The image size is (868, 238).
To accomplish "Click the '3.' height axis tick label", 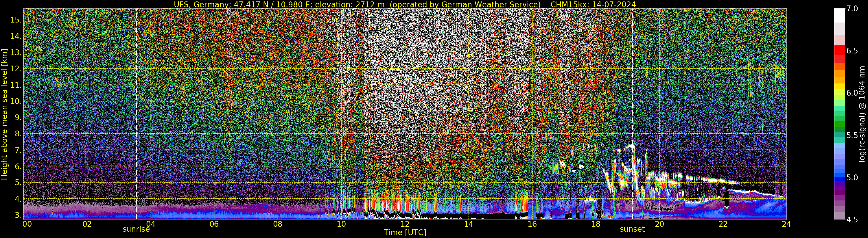I will tap(18, 215).
